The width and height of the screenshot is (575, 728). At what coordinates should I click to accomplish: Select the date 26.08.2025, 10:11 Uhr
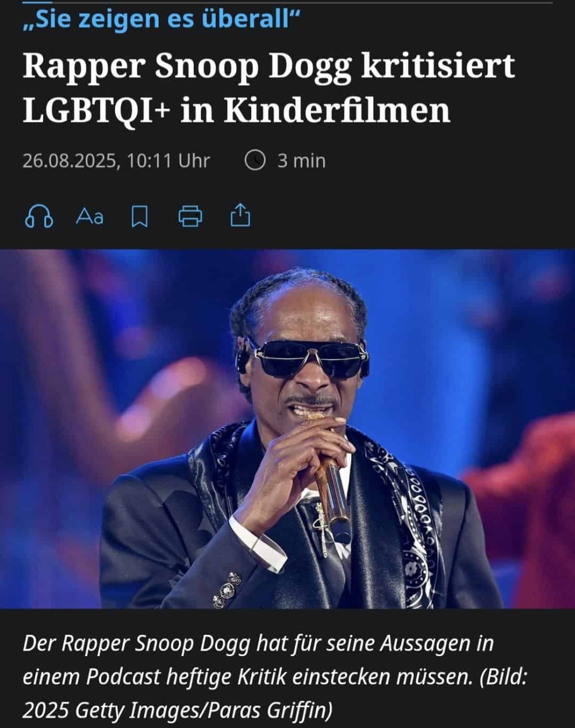coord(116,160)
